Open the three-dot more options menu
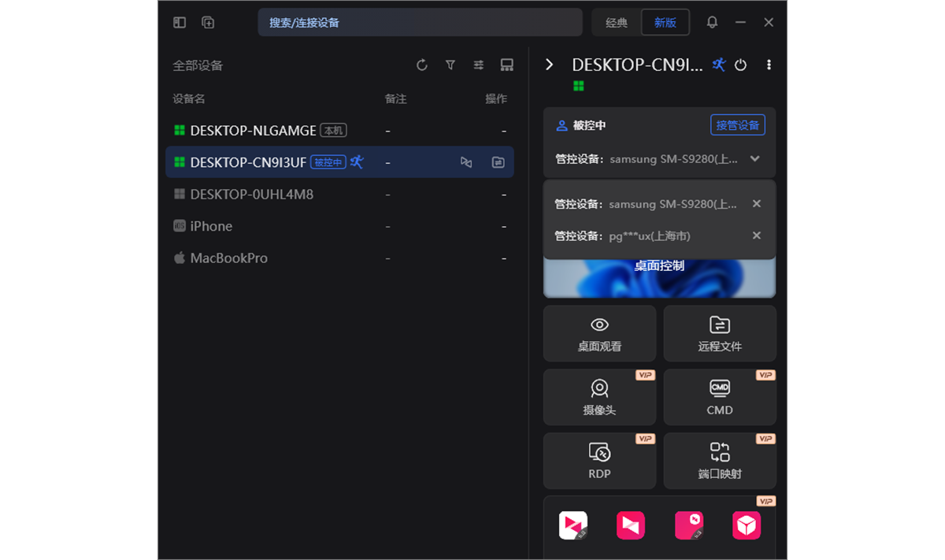The image size is (945, 560). tap(769, 65)
